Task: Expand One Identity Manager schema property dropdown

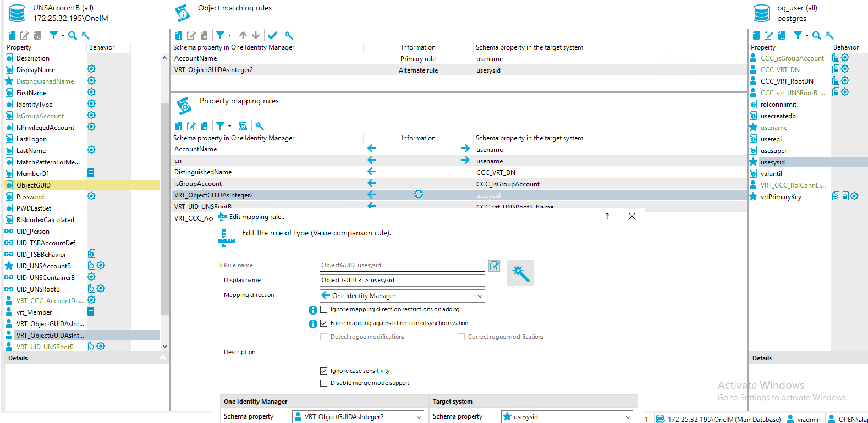Action: [x=419, y=417]
